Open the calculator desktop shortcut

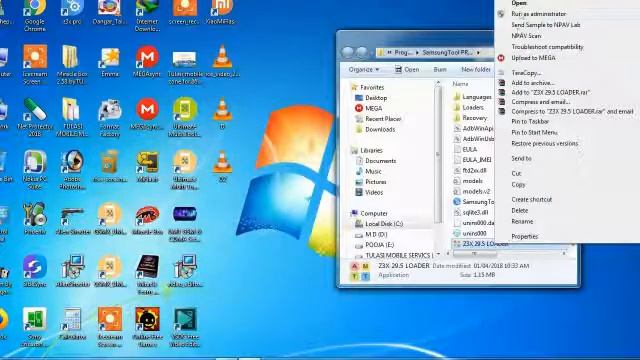72,324
